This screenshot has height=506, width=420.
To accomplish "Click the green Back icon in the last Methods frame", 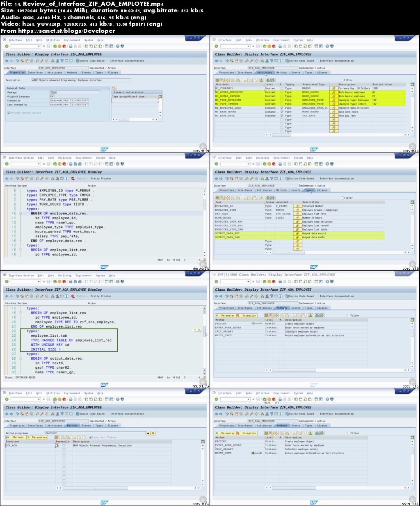I will (265, 399).
